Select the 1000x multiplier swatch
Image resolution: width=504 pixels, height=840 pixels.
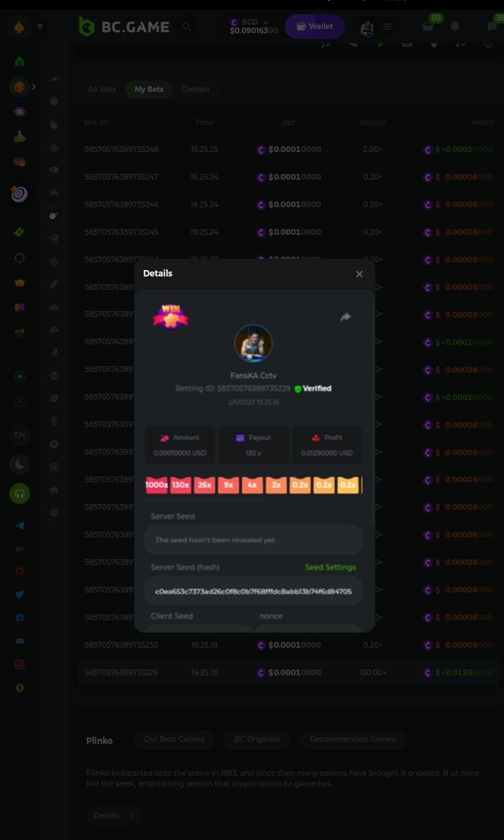[156, 485]
